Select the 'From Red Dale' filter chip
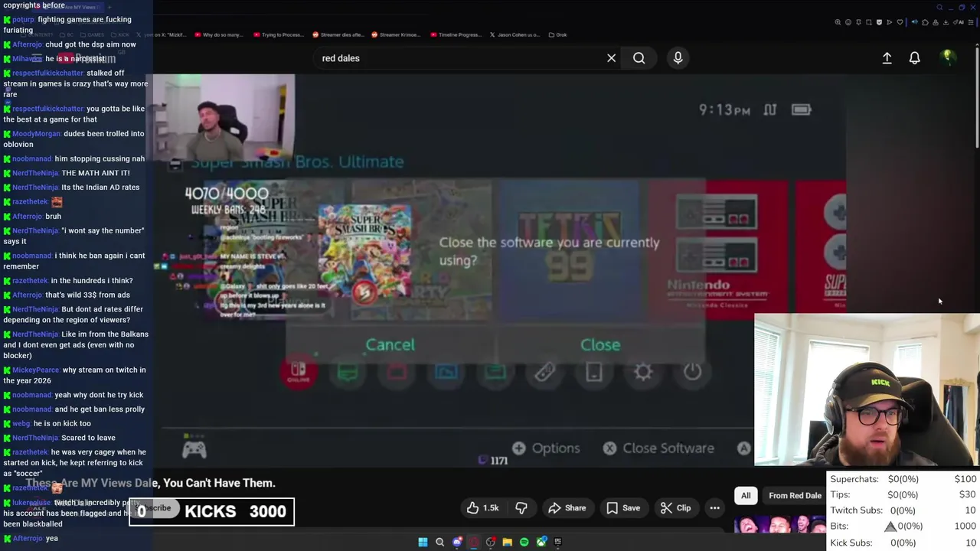Viewport: 980px width, 551px height. pos(795,496)
